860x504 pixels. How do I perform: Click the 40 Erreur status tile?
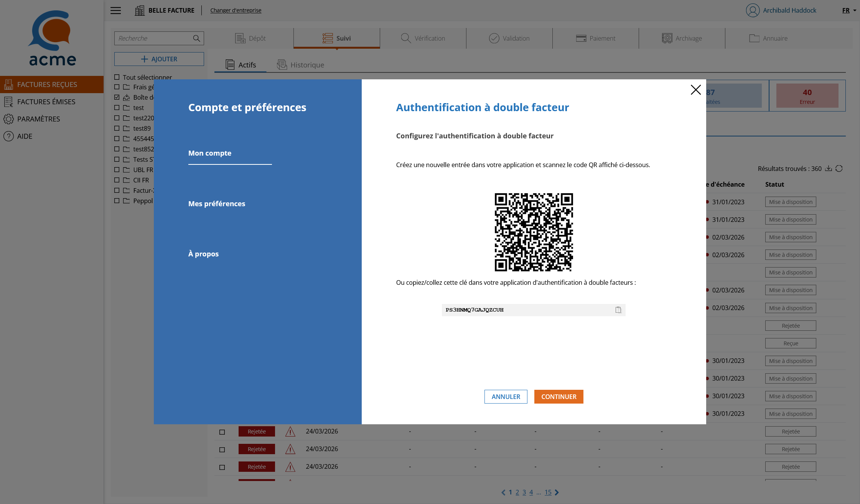(807, 96)
